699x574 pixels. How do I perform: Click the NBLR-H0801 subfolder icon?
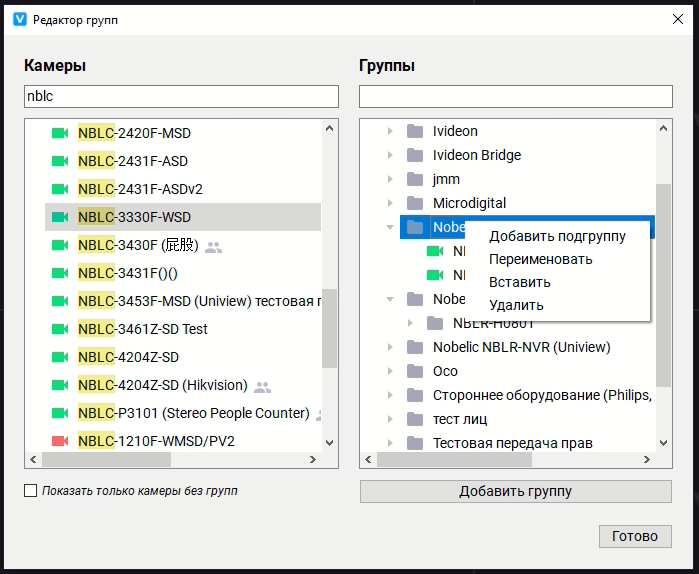point(435,323)
